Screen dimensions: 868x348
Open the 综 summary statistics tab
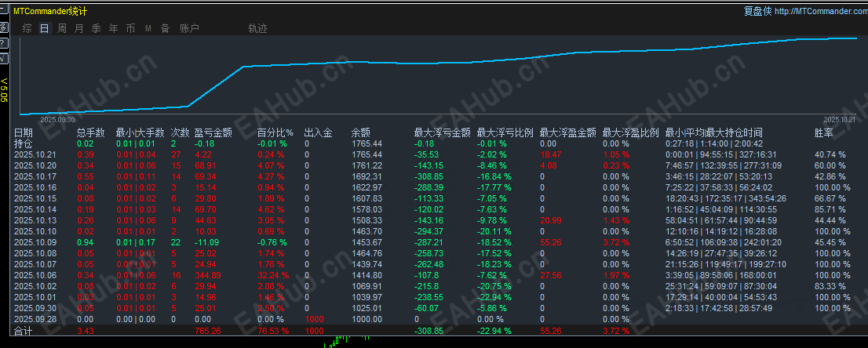[27, 29]
